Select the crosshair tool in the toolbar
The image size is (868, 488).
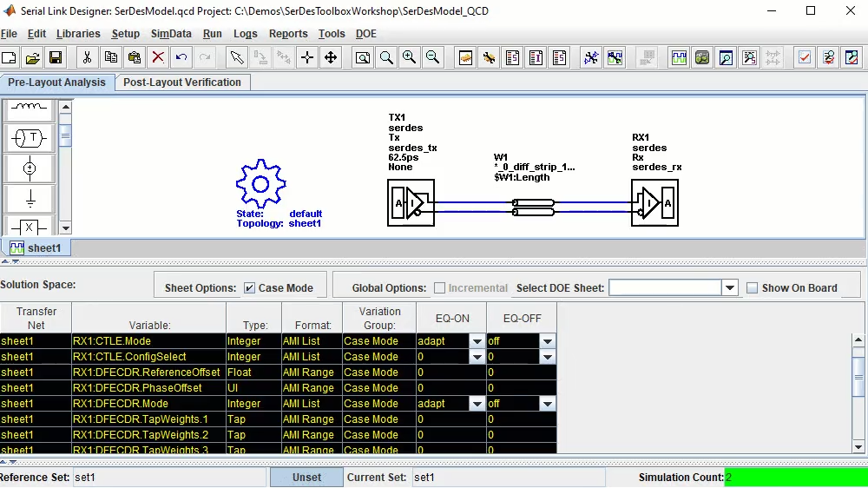pos(307,57)
